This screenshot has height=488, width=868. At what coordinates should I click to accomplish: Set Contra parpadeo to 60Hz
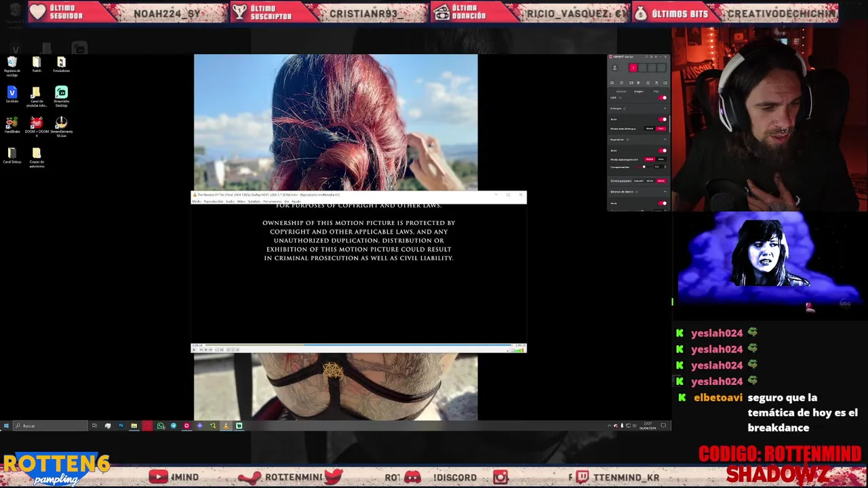click(x=661, y=181)
